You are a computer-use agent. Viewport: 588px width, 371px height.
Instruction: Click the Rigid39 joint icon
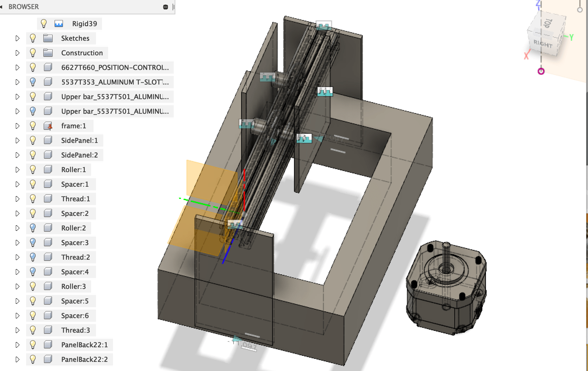(x=59, y=24)
